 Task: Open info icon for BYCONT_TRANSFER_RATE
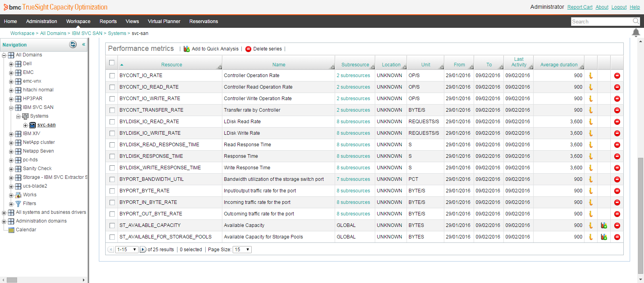[591, 110]
